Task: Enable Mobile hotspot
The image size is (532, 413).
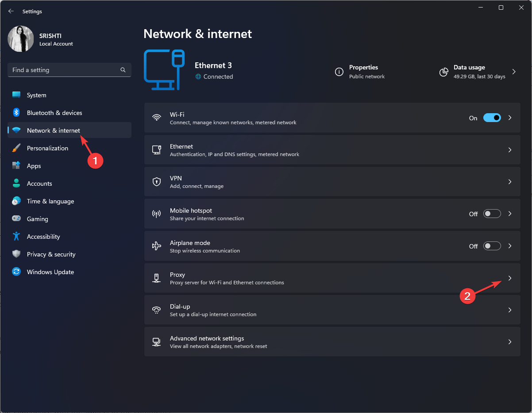Action: tap(492, 214)
